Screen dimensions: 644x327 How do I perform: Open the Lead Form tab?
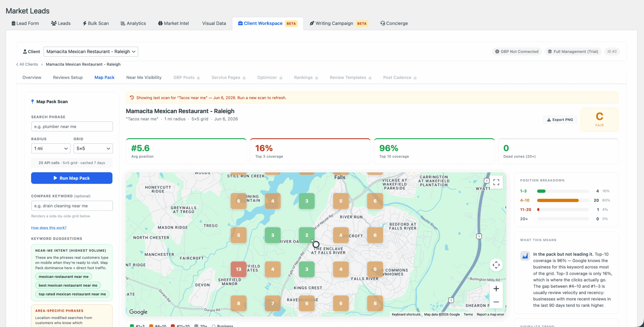tap(25, 23)
